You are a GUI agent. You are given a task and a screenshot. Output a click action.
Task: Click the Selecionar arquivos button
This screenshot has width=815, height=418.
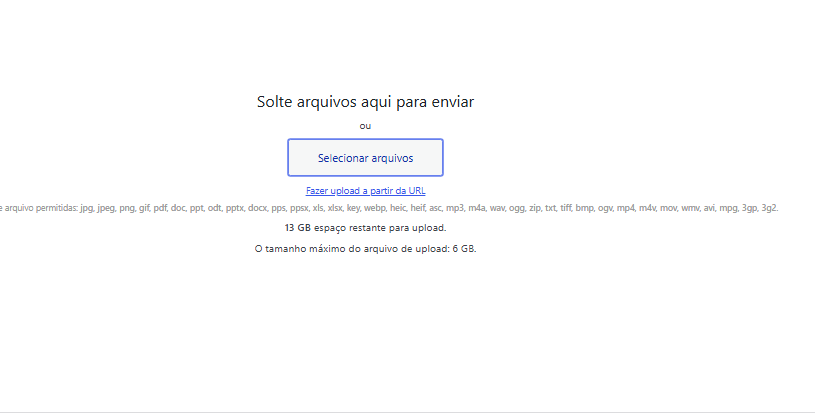[x=365, y=158]
